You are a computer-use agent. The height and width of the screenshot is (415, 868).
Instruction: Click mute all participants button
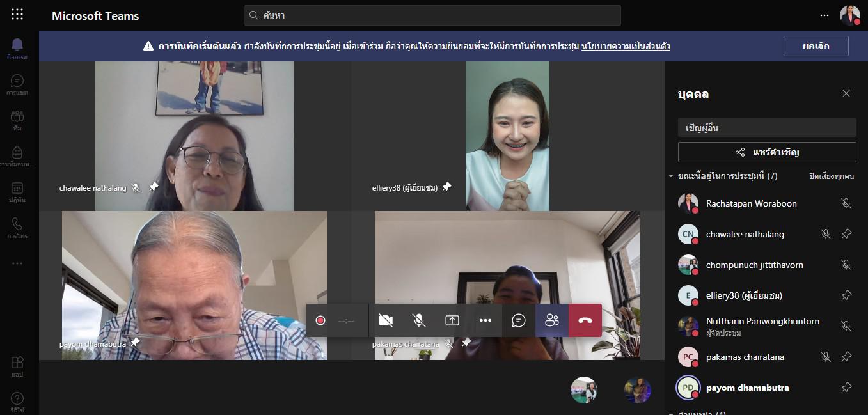click(831, 176)
